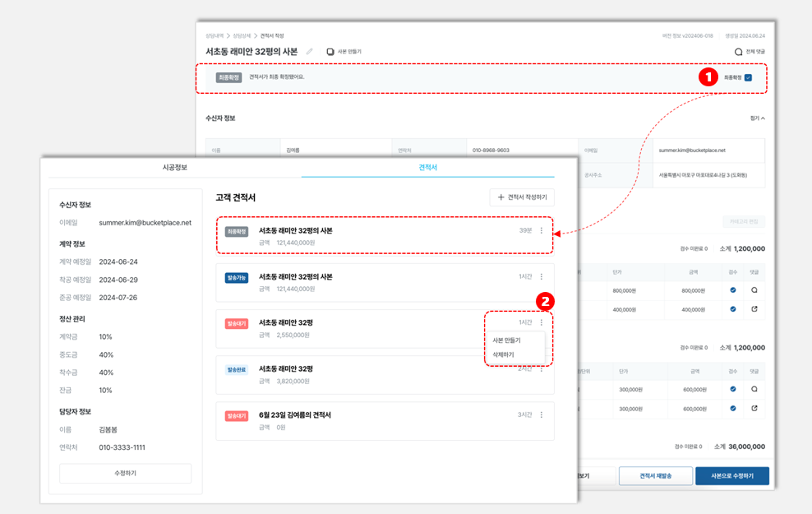The width and height of the screenshot is (812, 514).
Task: Click the faded 카테고리 편집 button
Action: pyautogui.click(x=744, y=222)
